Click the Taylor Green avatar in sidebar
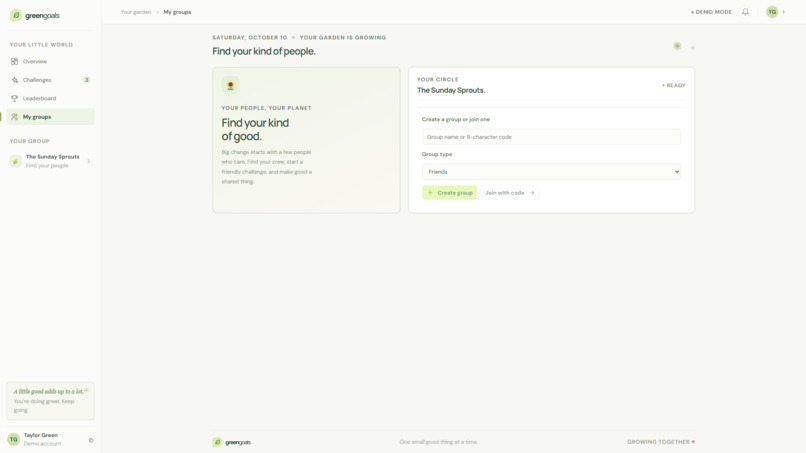This screenshot has width=806, height=453. click(13, 439)
